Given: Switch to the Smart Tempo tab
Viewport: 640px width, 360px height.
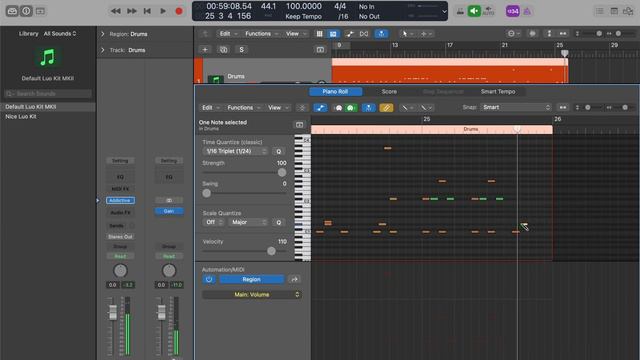Looking at the screenshot, I should pyautogui.click(x=498, y=91).
